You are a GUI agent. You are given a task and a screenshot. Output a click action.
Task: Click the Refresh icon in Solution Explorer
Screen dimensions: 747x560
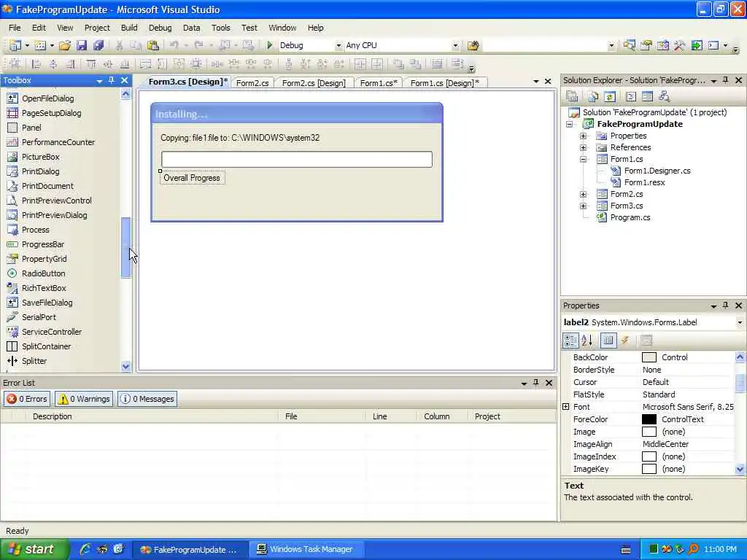point(610,97)
